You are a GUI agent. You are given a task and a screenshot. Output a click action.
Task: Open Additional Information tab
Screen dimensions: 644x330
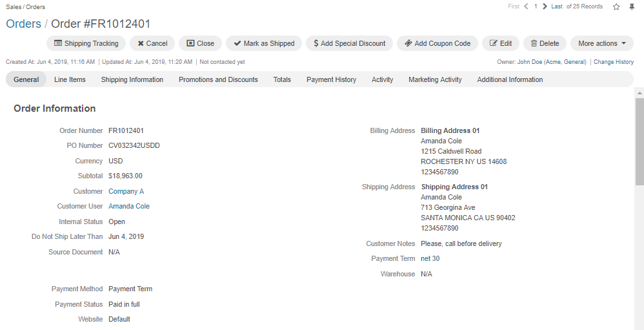pyautogui.click(x=510, y=79)
